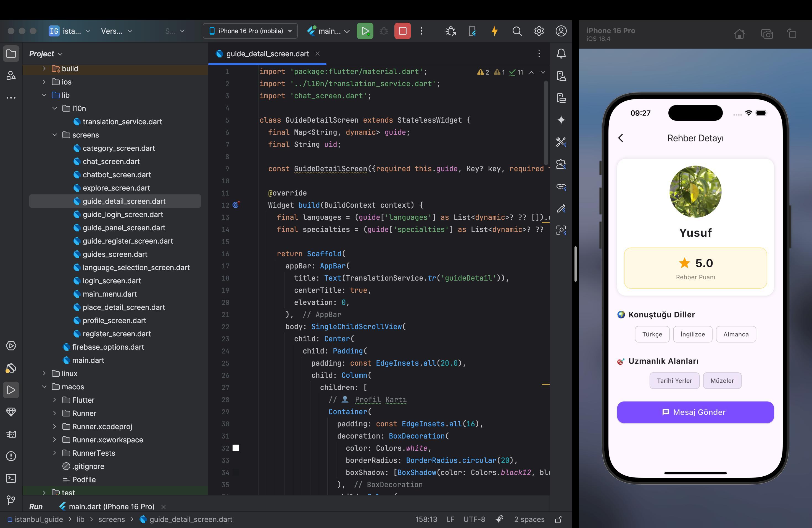Open project ista... dropdown
This screenshot has height=528, width=812.
70,31
